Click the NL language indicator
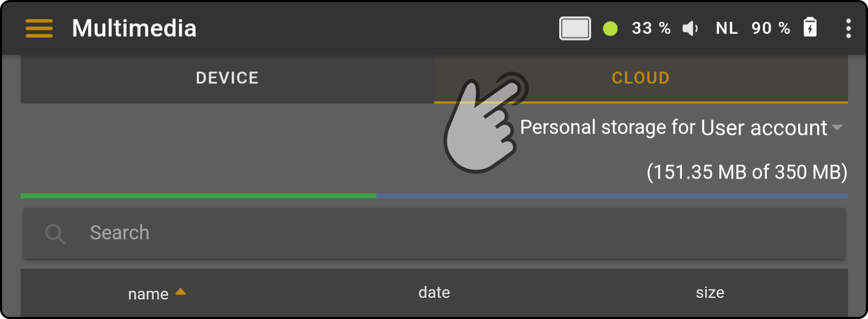 [x=727, y=28]
